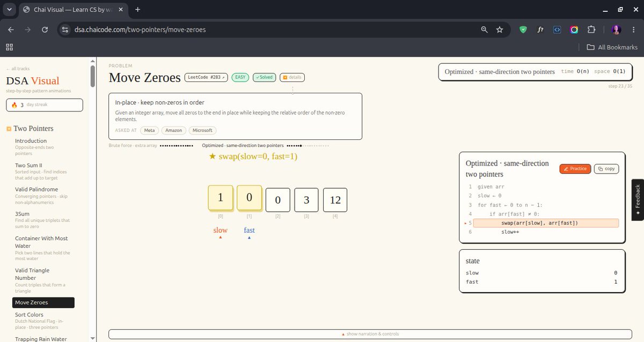Copy the pseudocode with copy button
This screenshot has width=644, height=342.
[606, 168]
